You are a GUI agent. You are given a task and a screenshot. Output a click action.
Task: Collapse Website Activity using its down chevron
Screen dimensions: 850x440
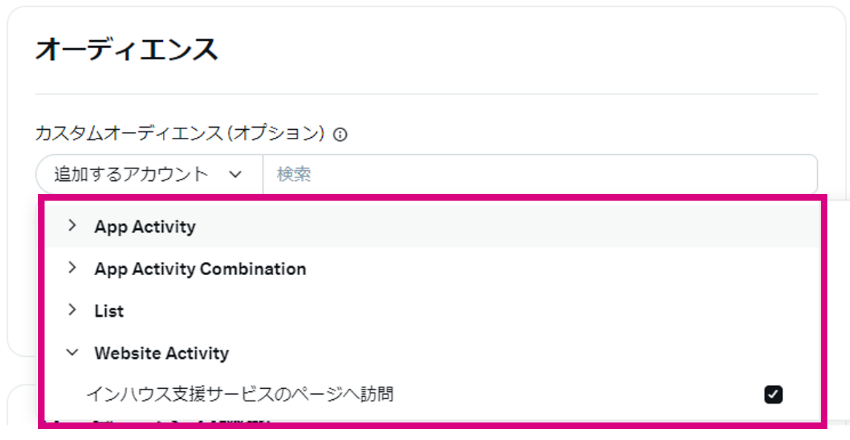click(72, 353)
